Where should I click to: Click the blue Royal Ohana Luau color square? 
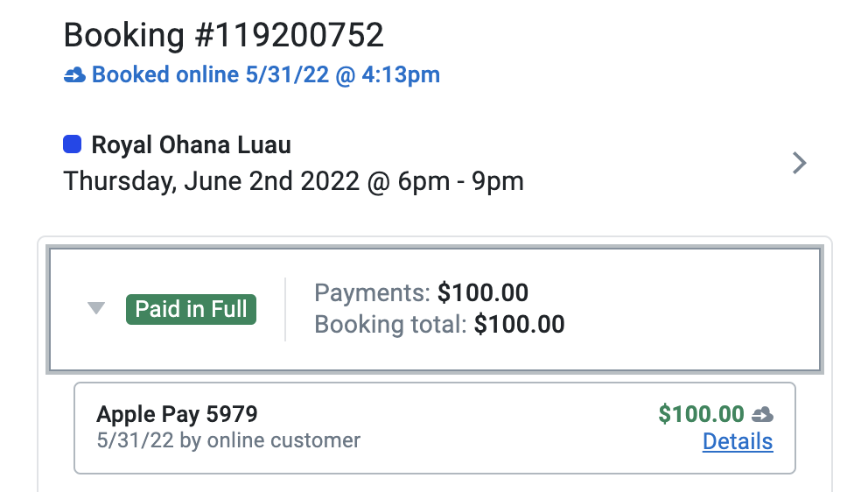tap(73, 144)
